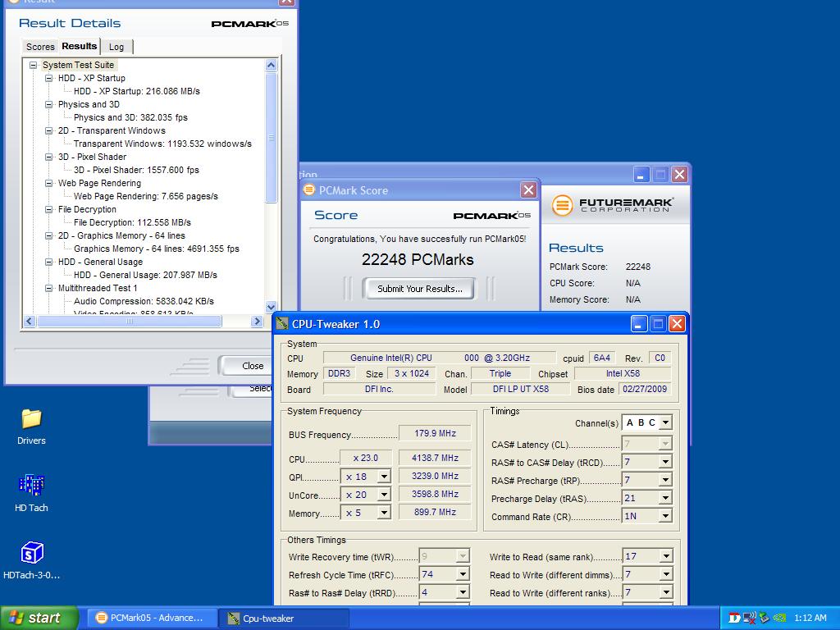Image resolution: width=840 pixels, height=630 pixels.
Task: Click the CPU multiplier x 23.0 field
Action: [366, 458]
